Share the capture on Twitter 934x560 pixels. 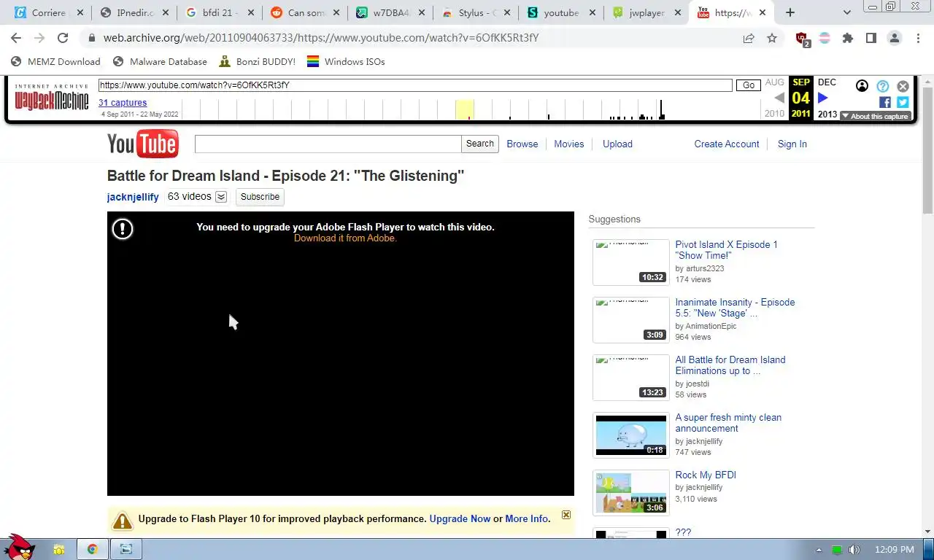[x=903, y=103]
